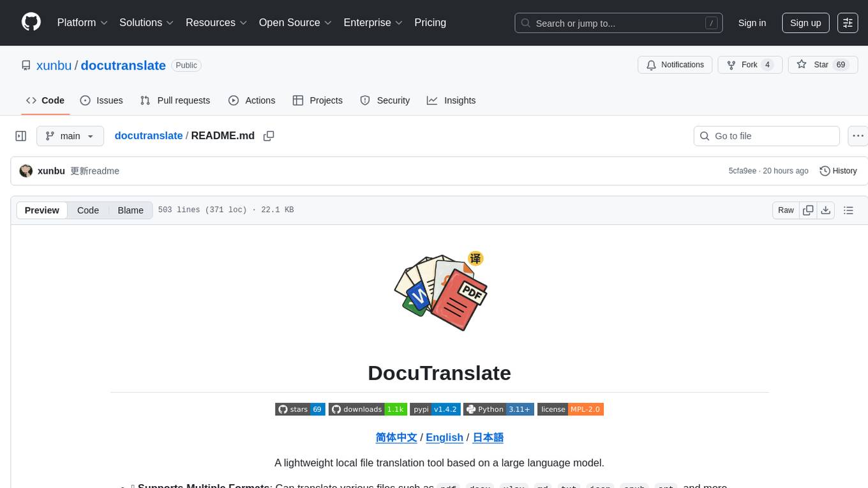Sign in to GitHub
This screenshot has height=488, width=868.
[x=752, y=23]
